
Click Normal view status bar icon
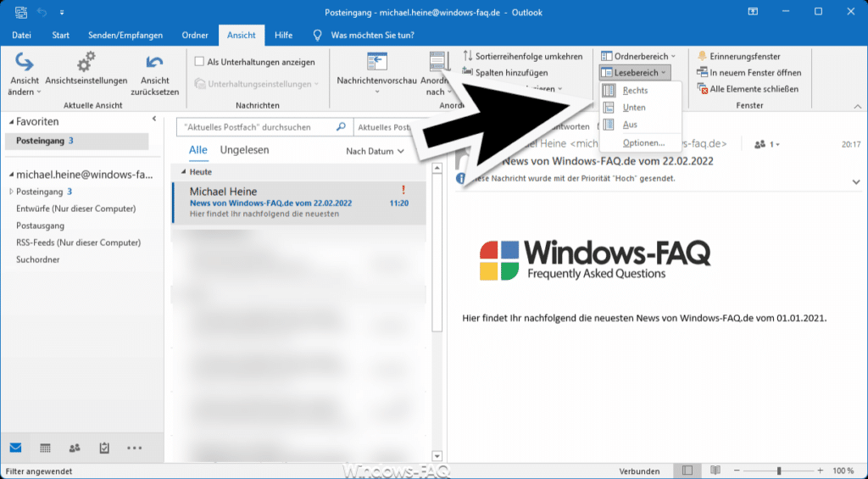pos(687,471)
